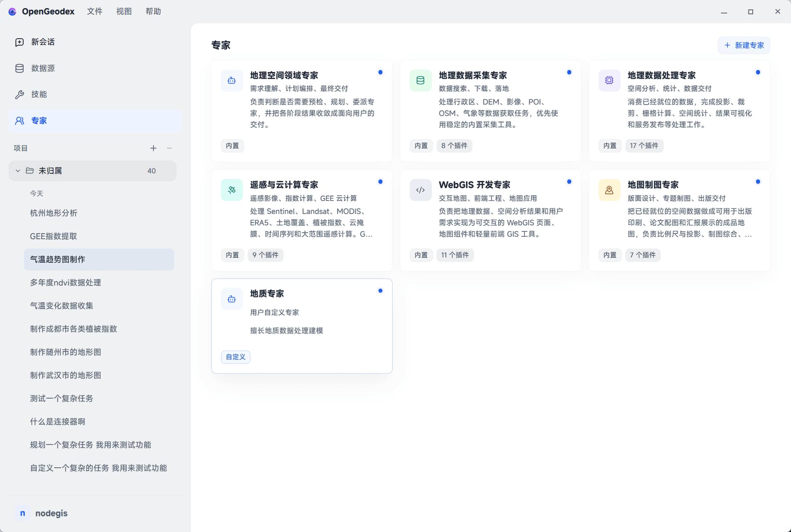Click the green database icon on 地理数据采集专家
791x532 pixels.
420,81
